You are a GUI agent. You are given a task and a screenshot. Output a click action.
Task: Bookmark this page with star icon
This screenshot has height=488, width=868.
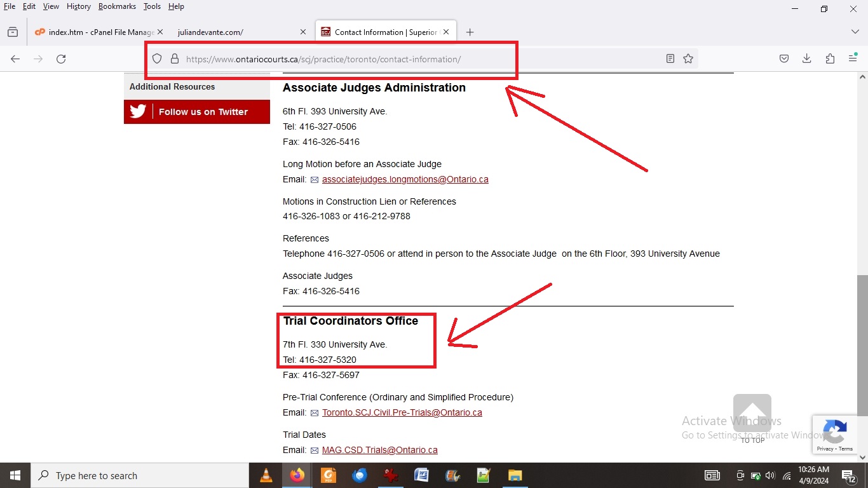[x=688, y=59]
